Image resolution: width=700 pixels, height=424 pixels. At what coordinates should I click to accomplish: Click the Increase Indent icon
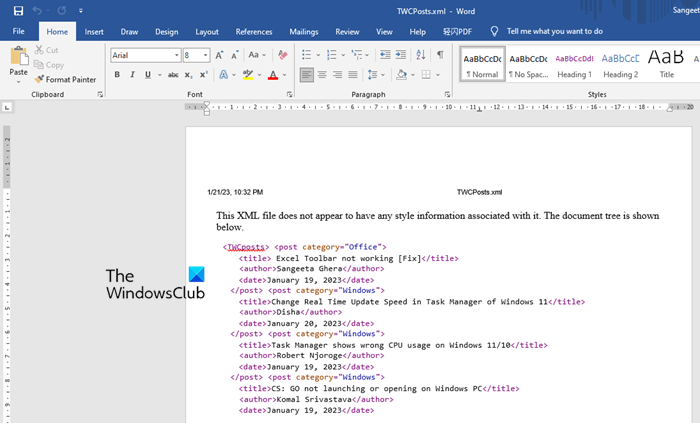pyautogui.click(x=400, y=55)
